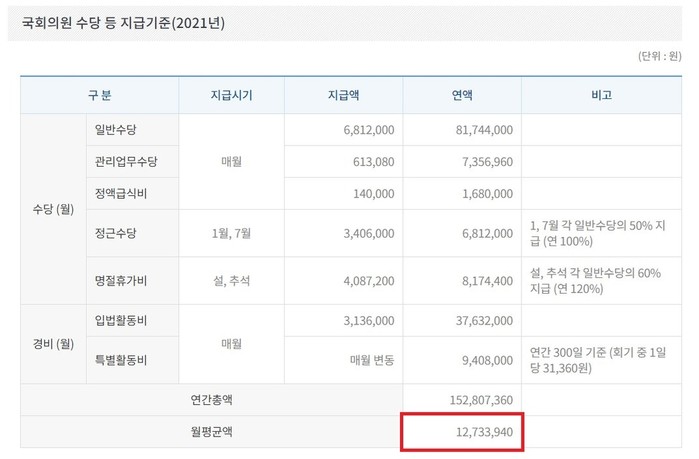Select the 월평균액 row label
The width and height of the screenshot is (699, 459).
[213, 432]
